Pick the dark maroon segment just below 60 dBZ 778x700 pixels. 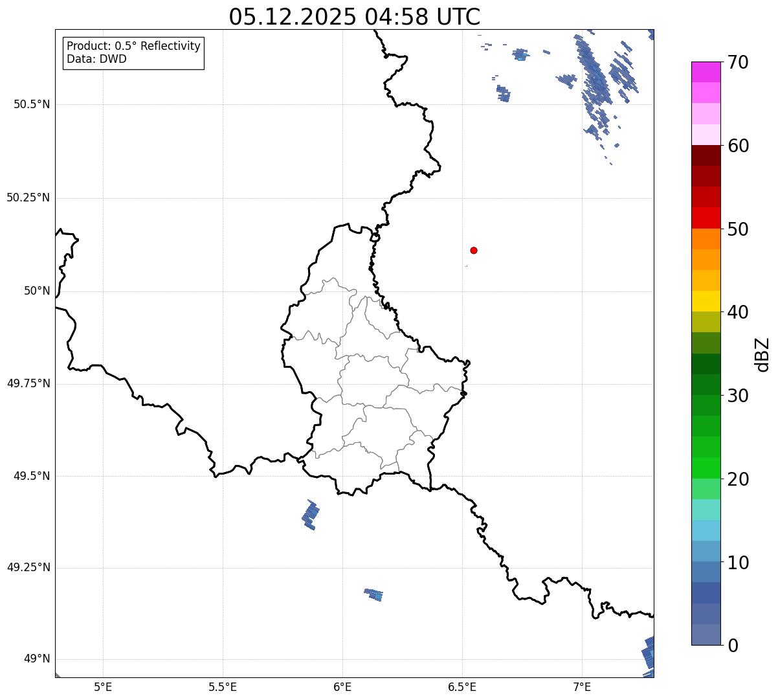click(x=706, y=155)
